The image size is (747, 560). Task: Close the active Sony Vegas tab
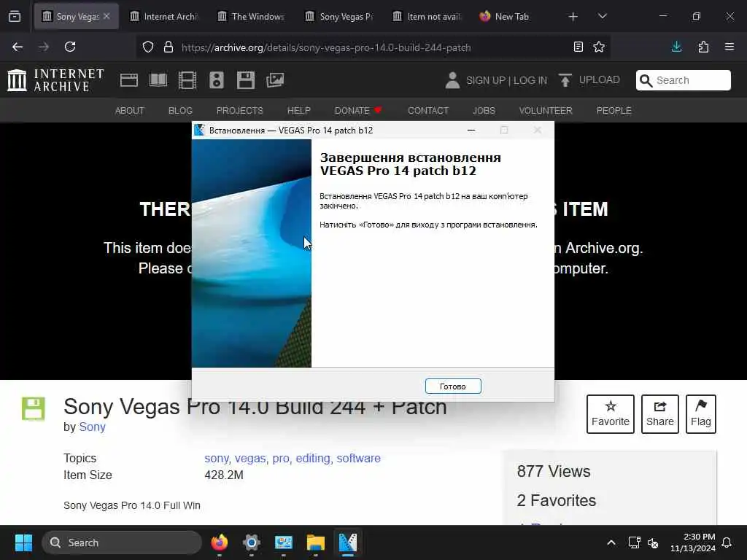(107, 16)
